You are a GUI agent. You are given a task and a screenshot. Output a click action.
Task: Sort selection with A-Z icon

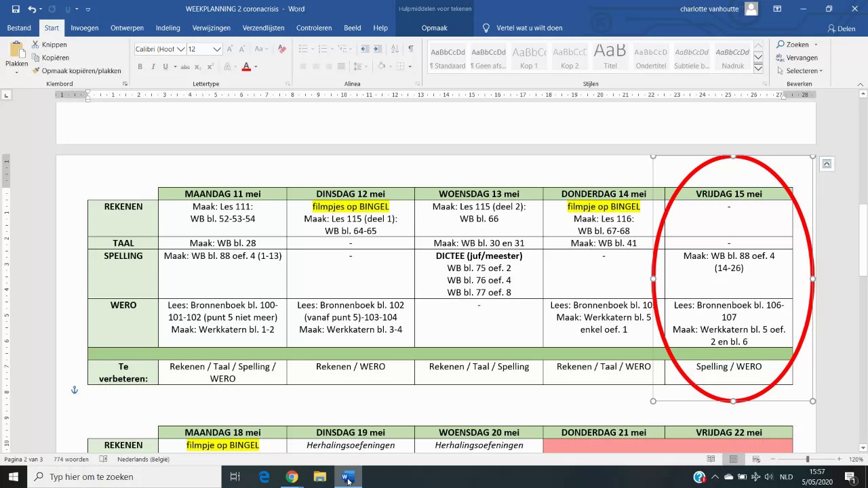[396, 49]
